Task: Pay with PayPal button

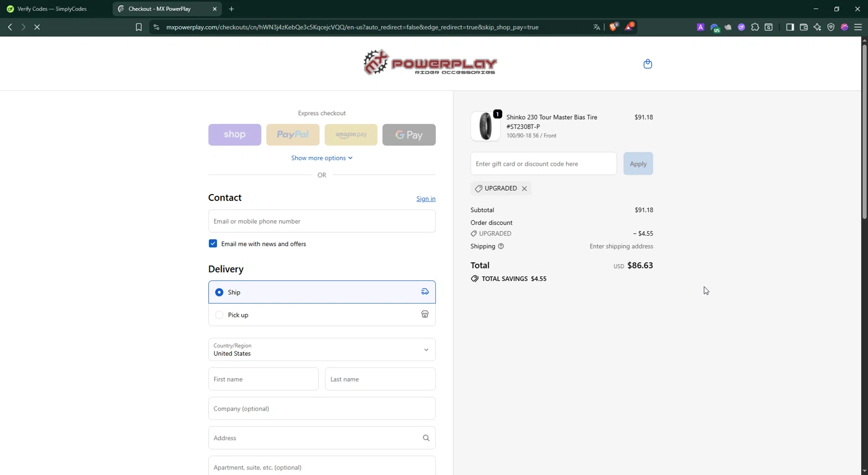Action: [x=293, y=134]
